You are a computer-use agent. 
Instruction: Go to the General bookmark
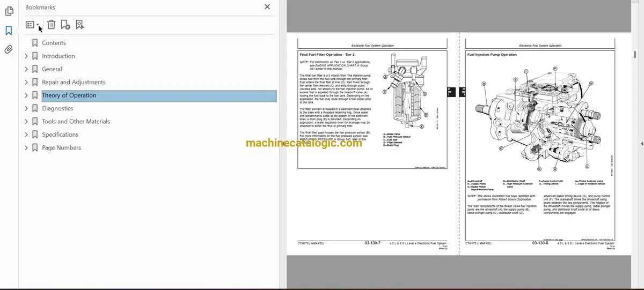(x=52, y=69)
